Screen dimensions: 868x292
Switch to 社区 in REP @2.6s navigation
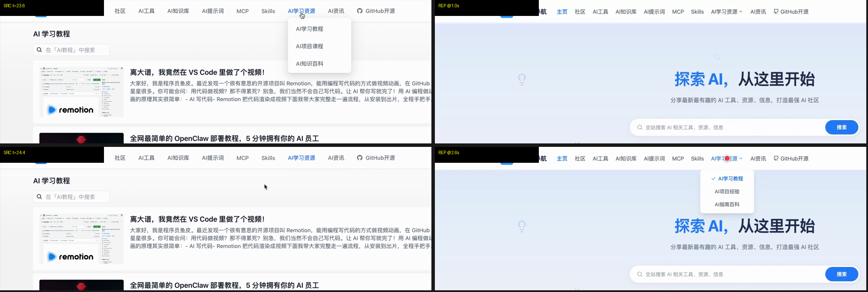[580, 159]
